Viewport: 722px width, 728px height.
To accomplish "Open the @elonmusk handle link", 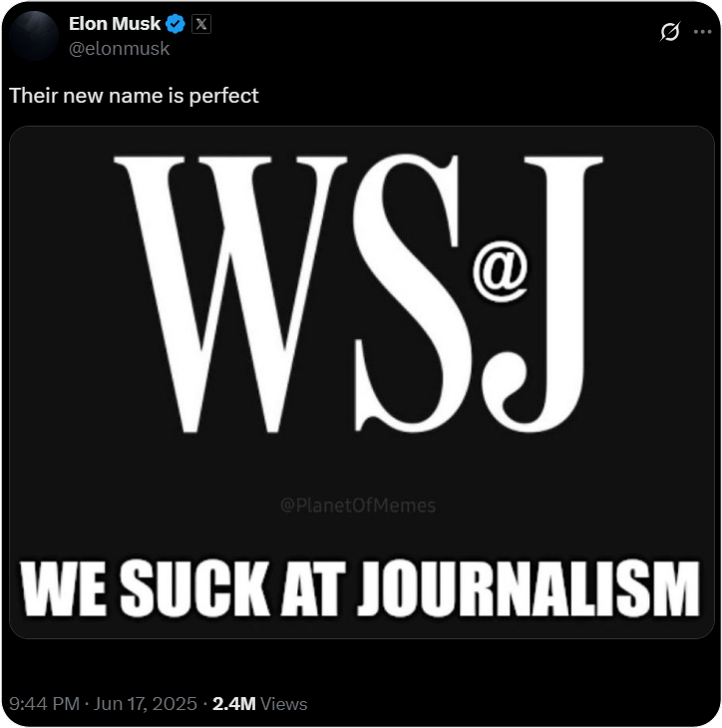I will pyautogui.click(x=120, y=48).
